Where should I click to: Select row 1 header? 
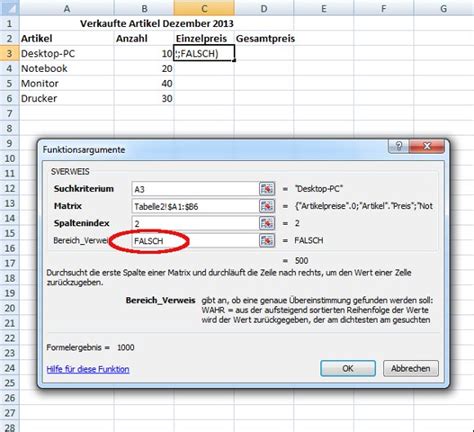point(10,23)
